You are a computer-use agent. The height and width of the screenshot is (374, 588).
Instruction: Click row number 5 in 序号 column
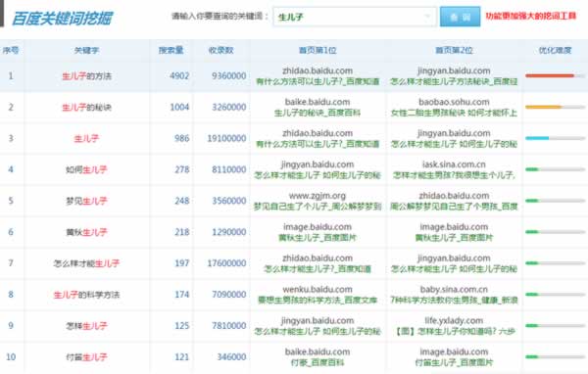11,201
